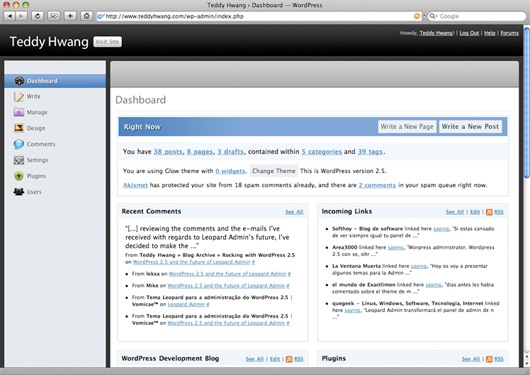This screenshot has width=530, height=375.
Task: Click the Help link in header
Action: tap(489, 33)
